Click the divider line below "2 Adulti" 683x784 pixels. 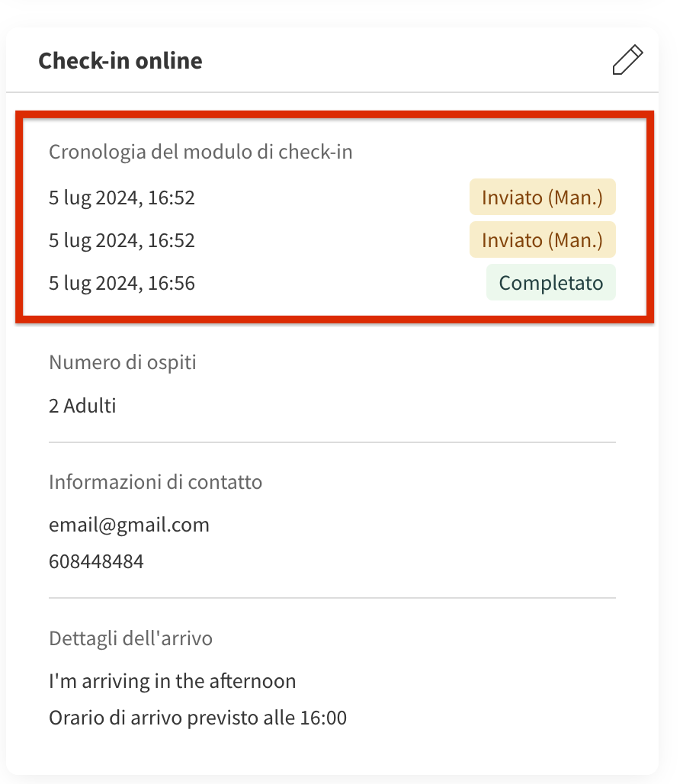332,442
